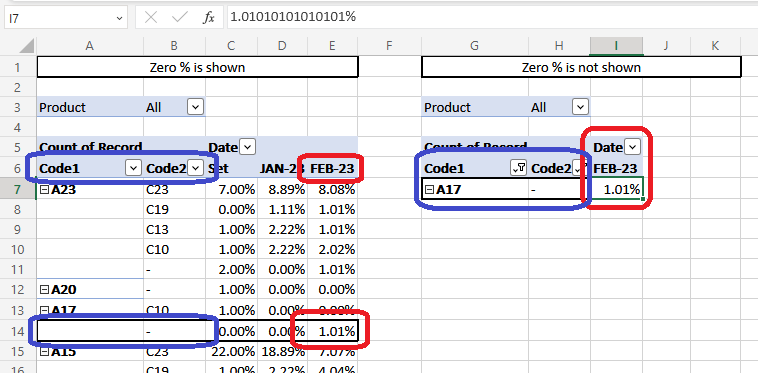Image resolution: width=758 pixels, height=373 pixels.
Task: Select column K header
Action: 715,46
